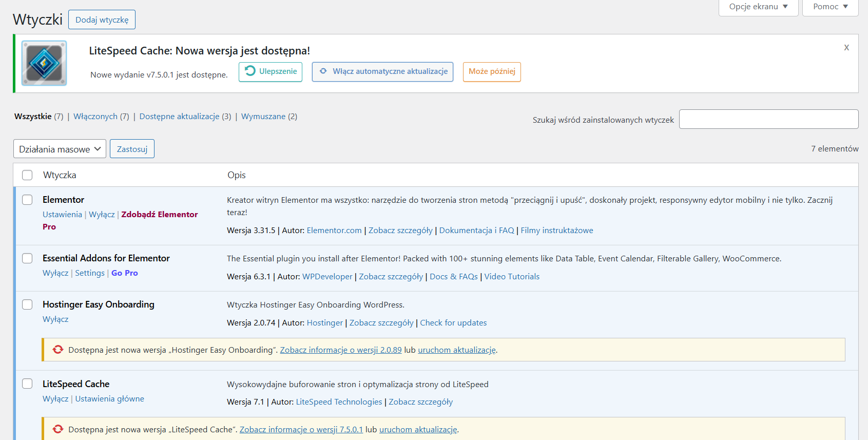Open the Działania masowe bulk actions dropdown

60,149
